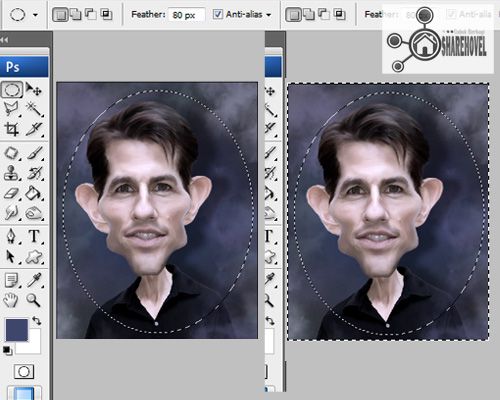
Task: Click the elliptical marquee preset icon in options bar
Action: pos(17,15)
